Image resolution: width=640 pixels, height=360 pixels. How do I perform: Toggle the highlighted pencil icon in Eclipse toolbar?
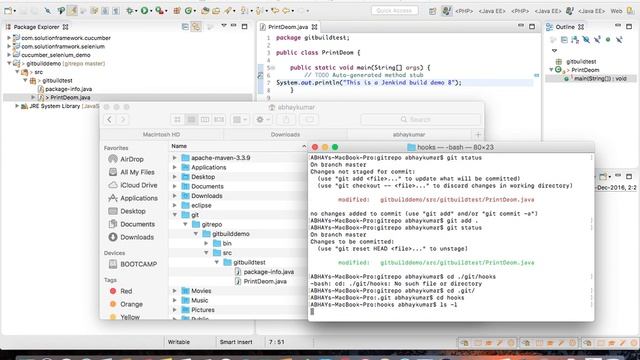[72, 11]
